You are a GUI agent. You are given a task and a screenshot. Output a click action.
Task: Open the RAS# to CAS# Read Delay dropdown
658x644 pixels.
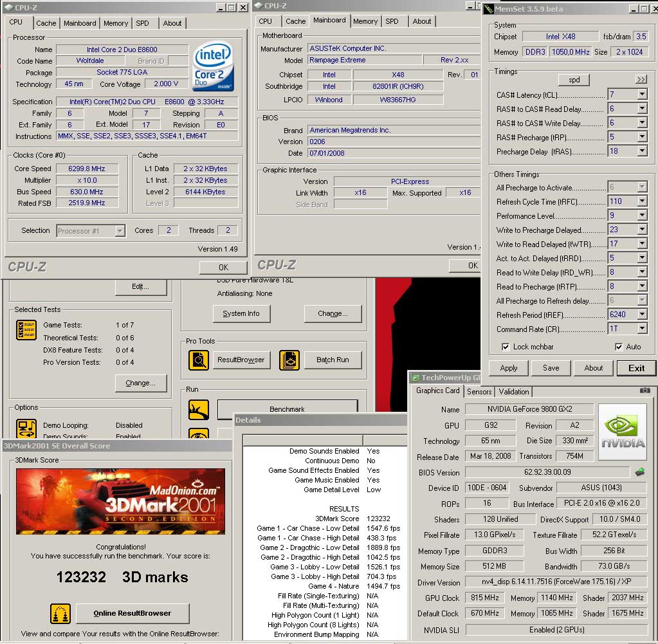coord(642,109)
